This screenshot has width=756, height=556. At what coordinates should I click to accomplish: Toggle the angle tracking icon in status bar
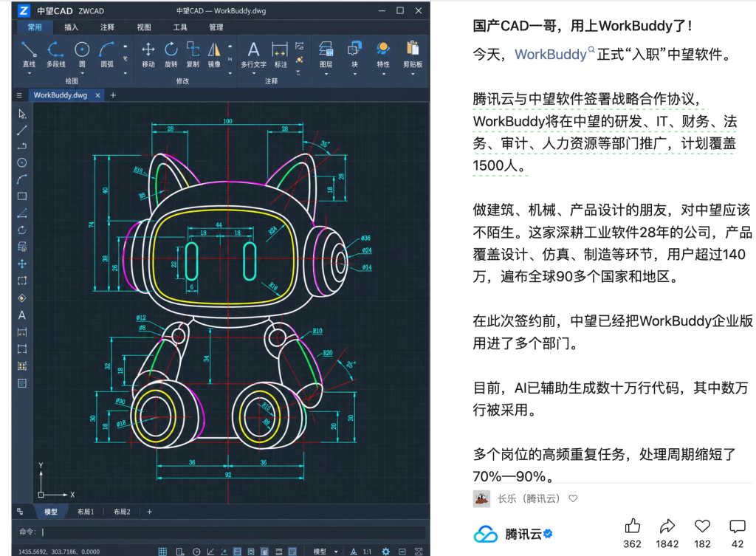coord(210,551)
